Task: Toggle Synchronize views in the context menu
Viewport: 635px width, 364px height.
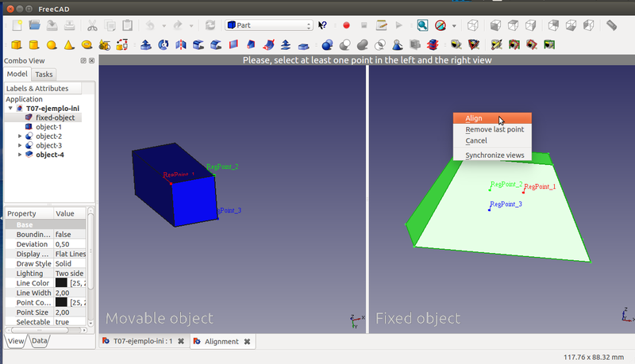Action: [494, 155]
